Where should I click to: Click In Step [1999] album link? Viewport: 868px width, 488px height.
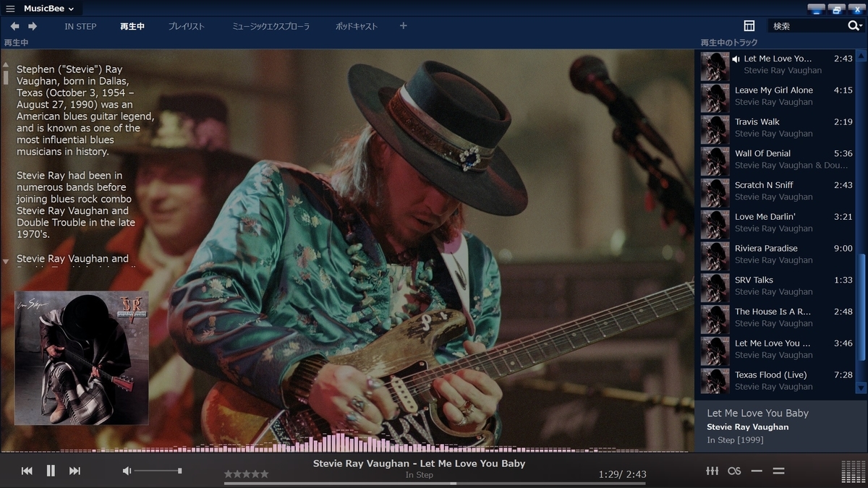click(735, 440)
